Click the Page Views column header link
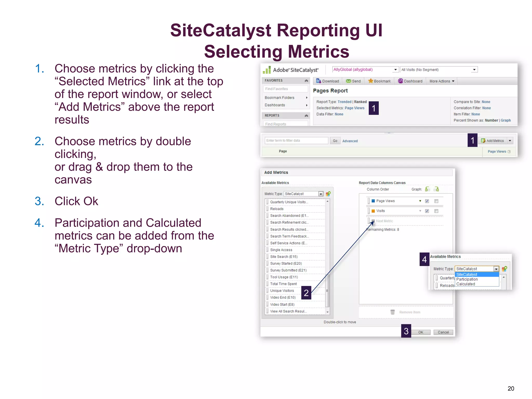532x399 pixels. (497, 151)
